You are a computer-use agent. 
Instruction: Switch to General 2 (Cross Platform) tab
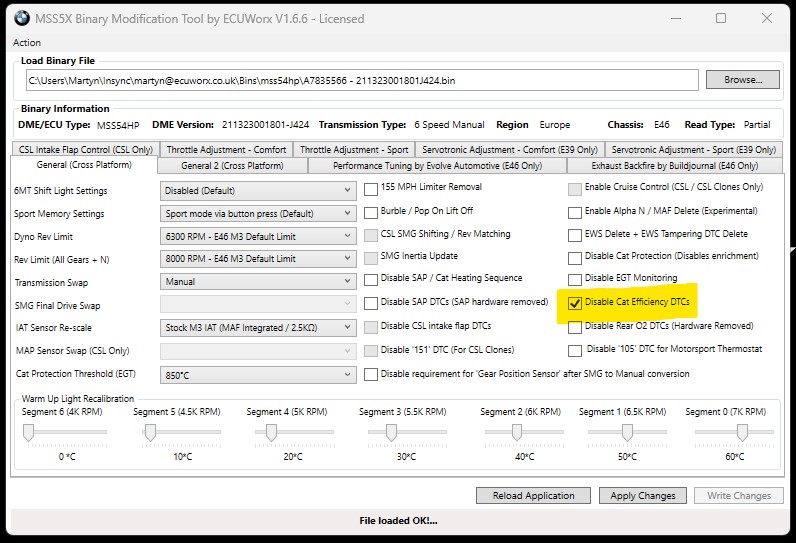(232, 165)
